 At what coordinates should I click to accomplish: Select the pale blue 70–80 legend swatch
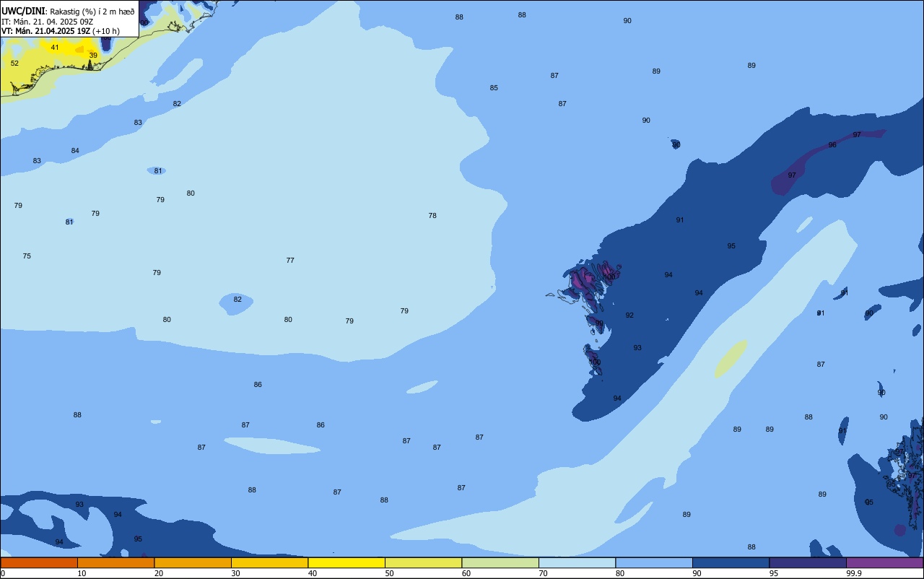[577, 562]
